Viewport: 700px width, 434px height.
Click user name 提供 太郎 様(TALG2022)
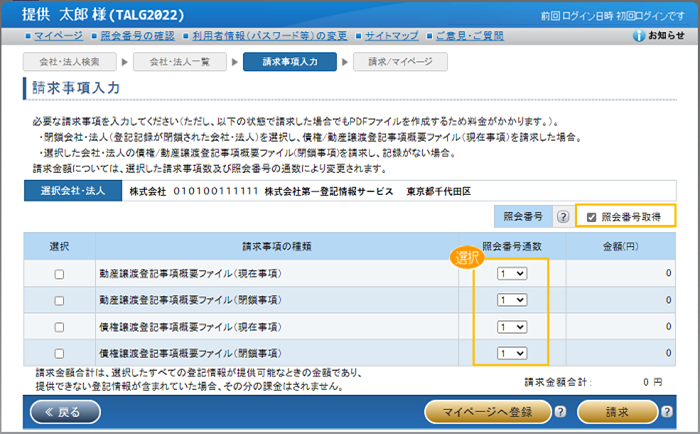[x=103, y=15]
